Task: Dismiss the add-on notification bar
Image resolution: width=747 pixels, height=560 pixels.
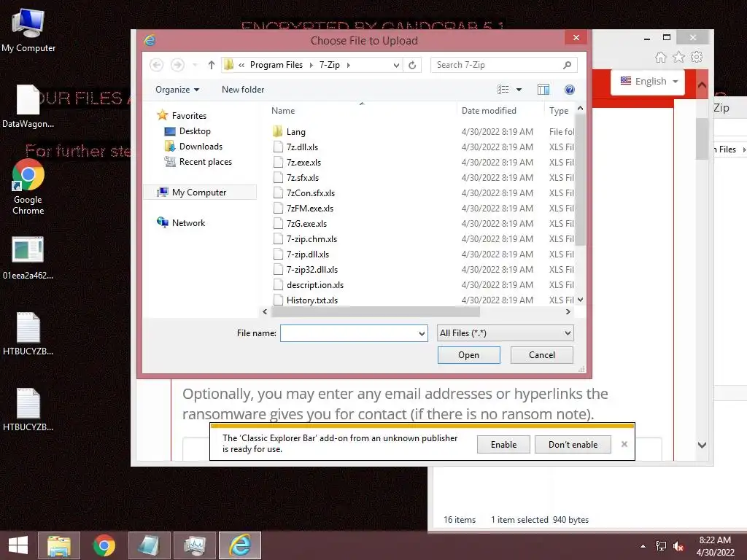Action: [x=624, y=444]
